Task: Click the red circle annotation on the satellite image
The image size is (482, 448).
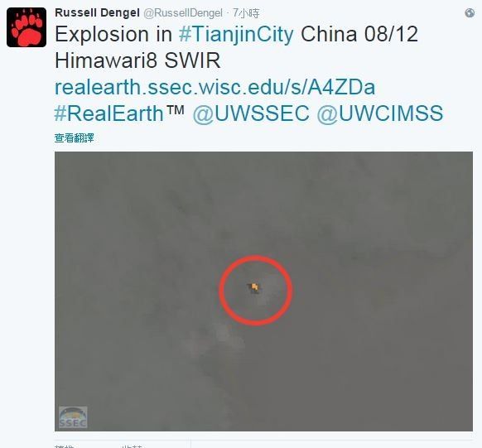Action: coord(255,290)
